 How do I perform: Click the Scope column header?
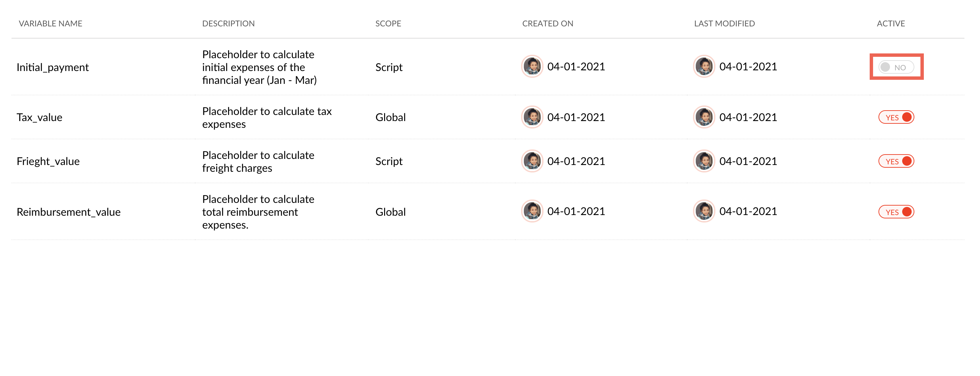(388, 24)
